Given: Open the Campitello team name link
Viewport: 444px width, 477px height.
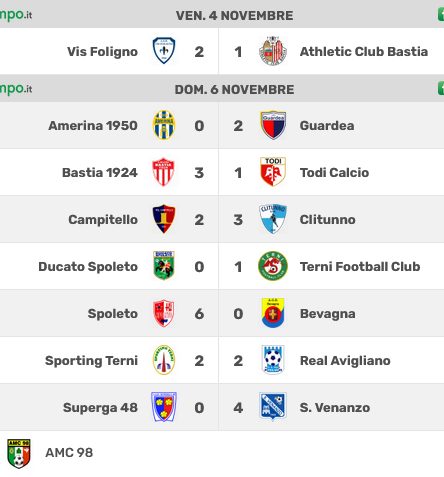Looking at the screenshot, I should (103, 220).
